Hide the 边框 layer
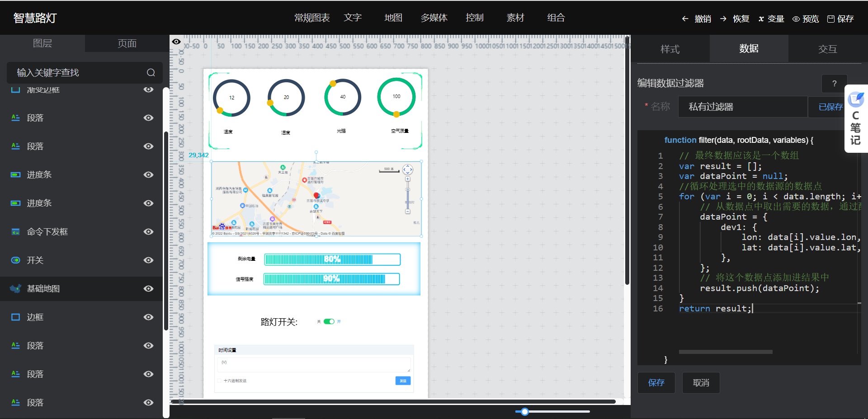The height and width of the screenshot is (419, 868). pyautogui.click(x=148, y=317)
